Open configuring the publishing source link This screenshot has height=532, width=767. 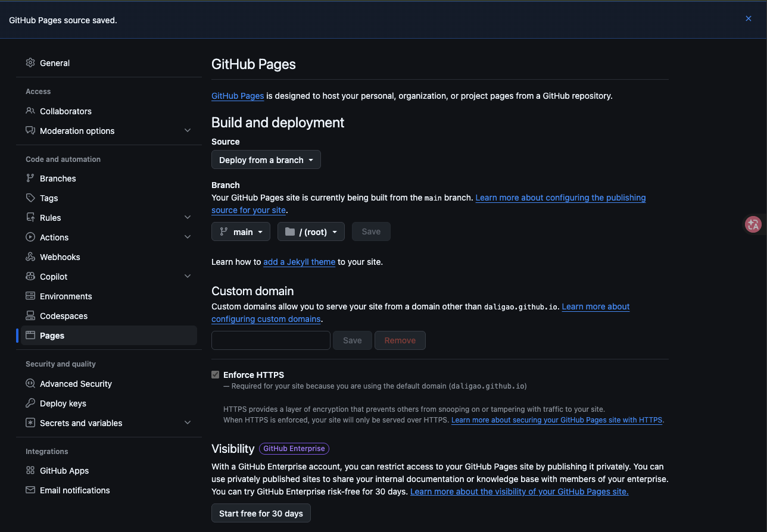tap(560, 198)
